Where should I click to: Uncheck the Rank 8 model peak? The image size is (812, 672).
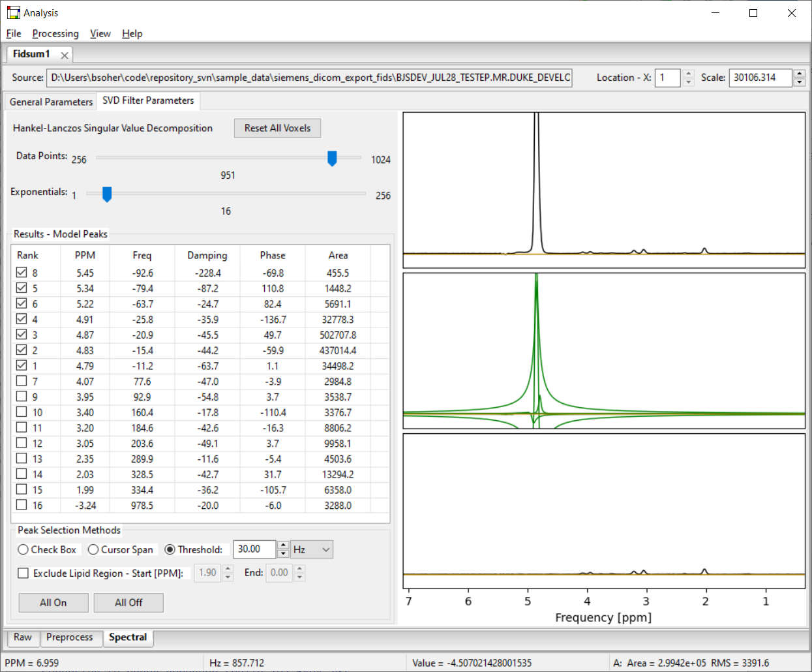click(20, 272)
